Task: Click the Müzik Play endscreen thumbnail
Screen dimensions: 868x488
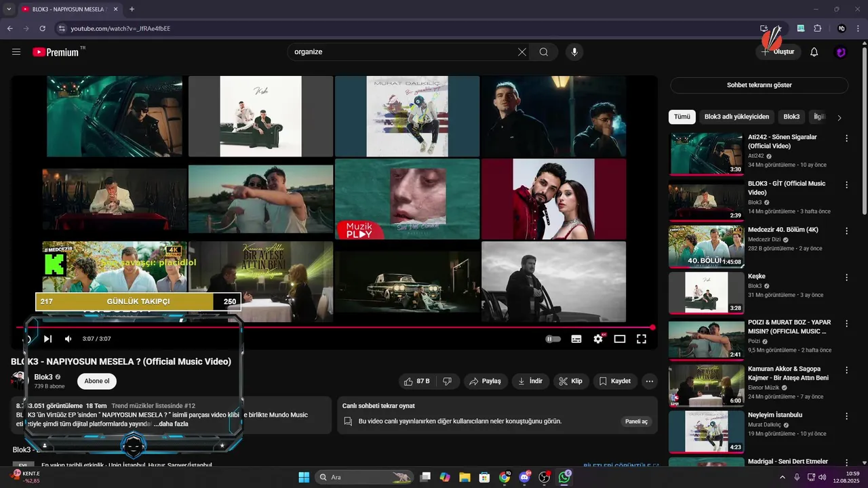Action: click(407, 199)
